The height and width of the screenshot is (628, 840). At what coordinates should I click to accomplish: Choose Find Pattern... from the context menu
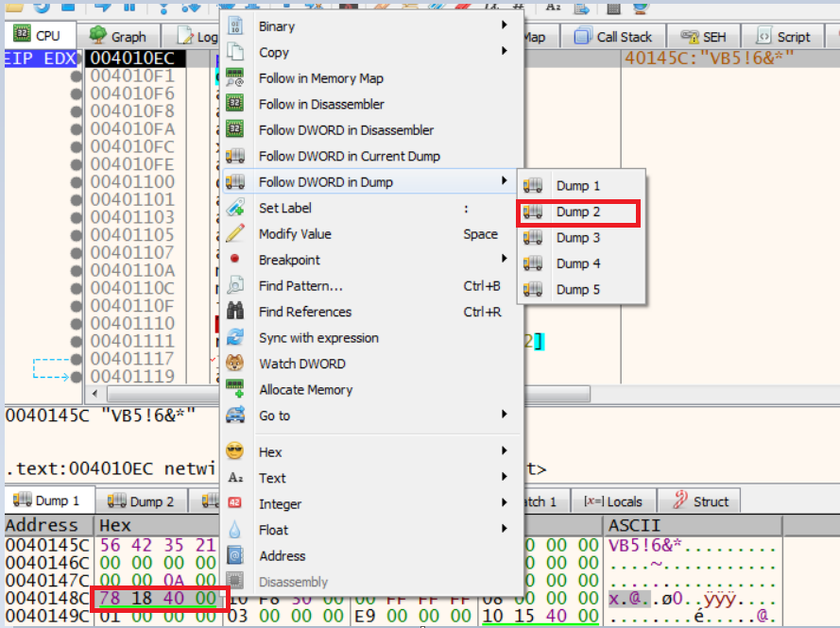pyautogui.click(x=300, y=286)
